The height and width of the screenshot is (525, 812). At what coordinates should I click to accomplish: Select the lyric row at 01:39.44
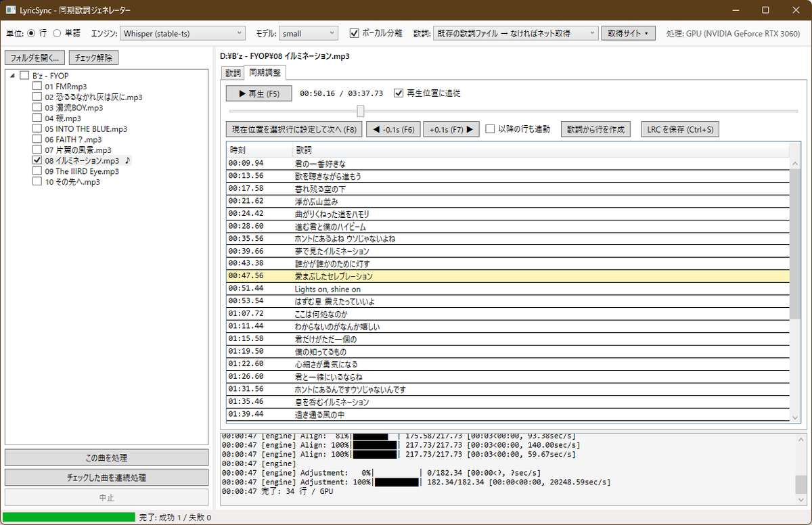[x=508, y=414]
